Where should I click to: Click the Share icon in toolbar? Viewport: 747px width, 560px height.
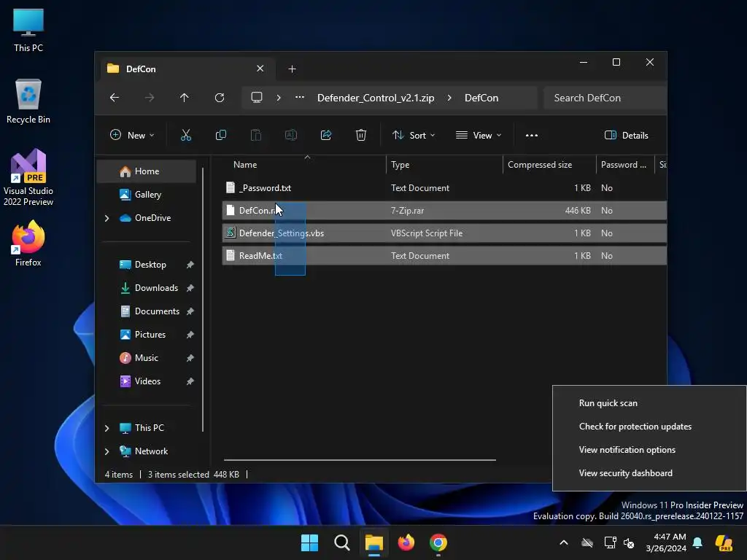point(326,135)
